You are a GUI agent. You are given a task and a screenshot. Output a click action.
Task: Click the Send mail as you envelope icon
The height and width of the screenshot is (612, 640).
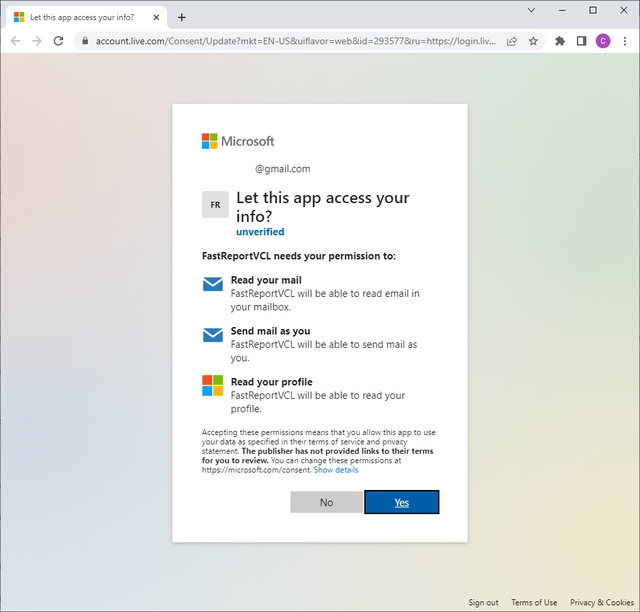(x=213, y=335)
